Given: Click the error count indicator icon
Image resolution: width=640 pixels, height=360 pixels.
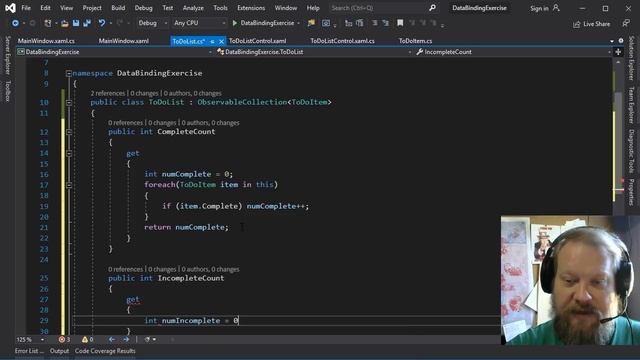Looking at the screenshot, I should pos(62,339).
